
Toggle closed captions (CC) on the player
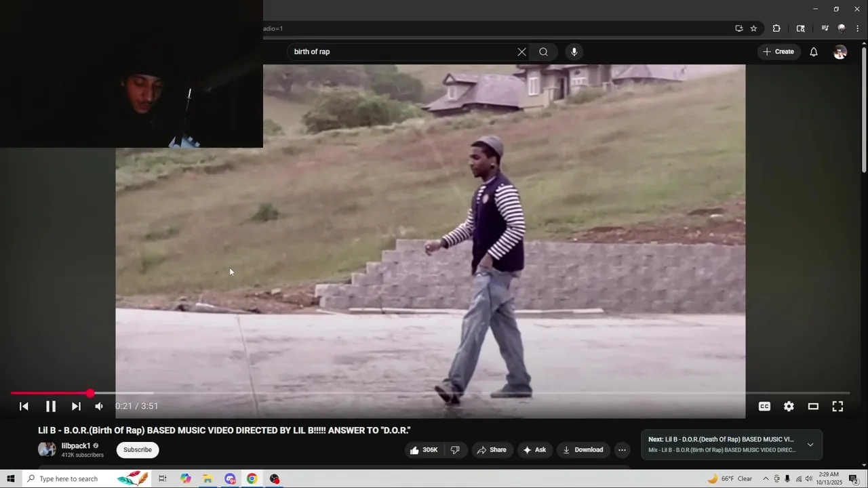[x=764, y=407]
